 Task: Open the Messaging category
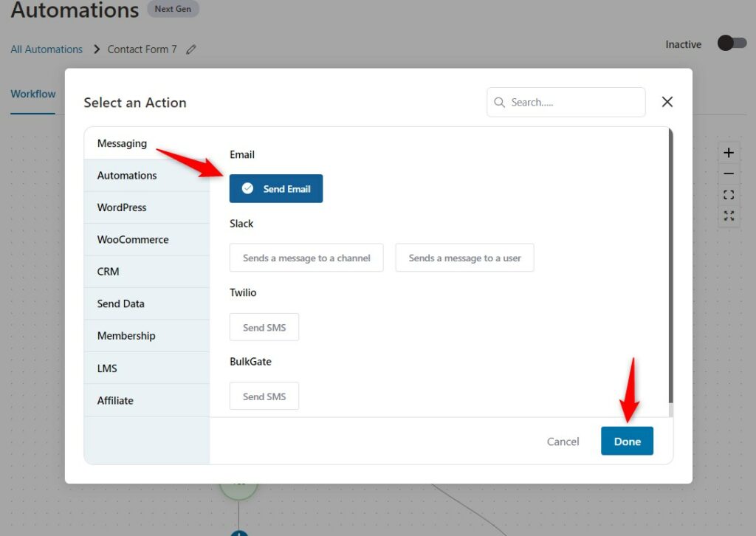(x=147, y=143)
